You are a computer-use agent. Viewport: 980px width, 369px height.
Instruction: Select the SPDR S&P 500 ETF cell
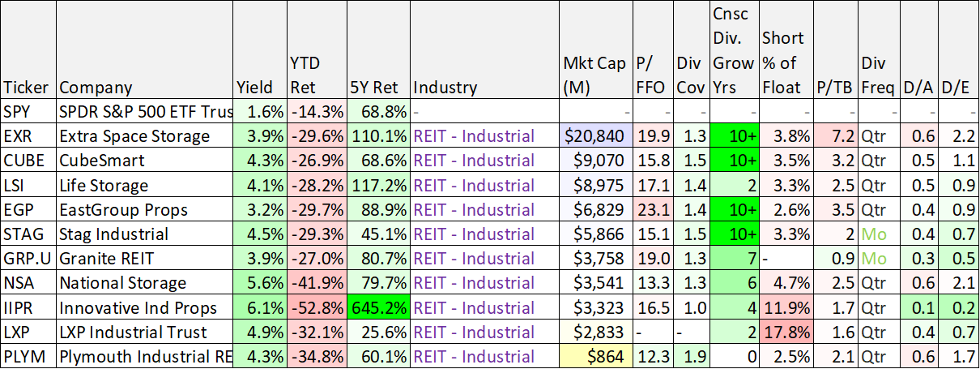click(x=144, y=111)
